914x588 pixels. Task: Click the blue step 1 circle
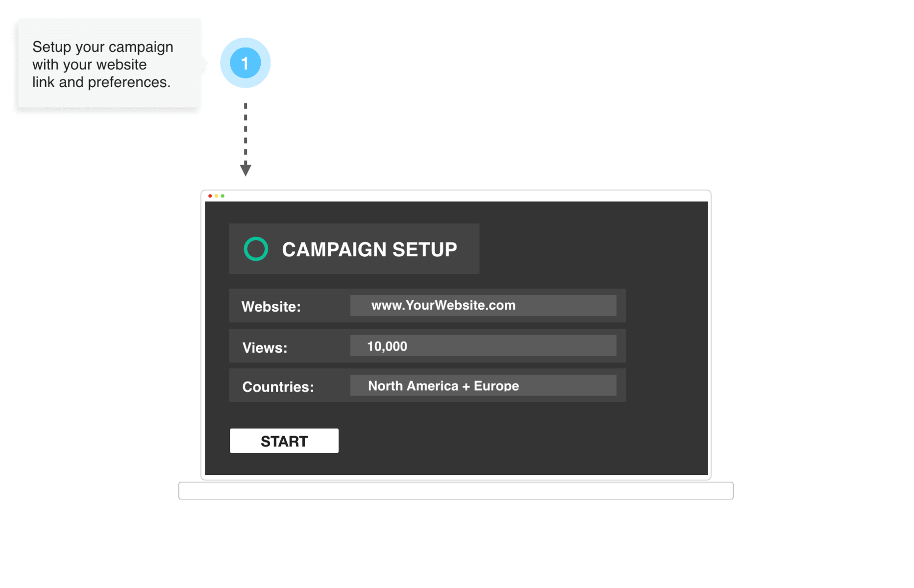(x=245, y=63)
